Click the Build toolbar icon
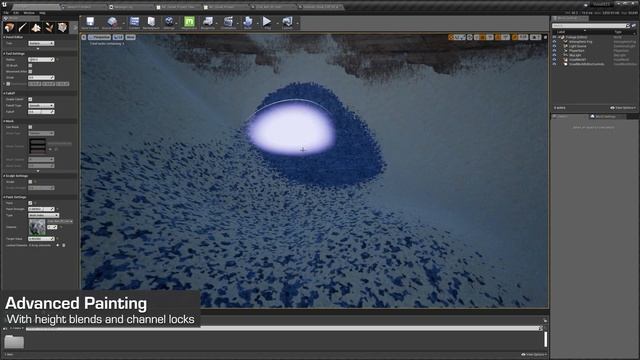The width and height of the screenshot is (640, 360). [248, 22]
